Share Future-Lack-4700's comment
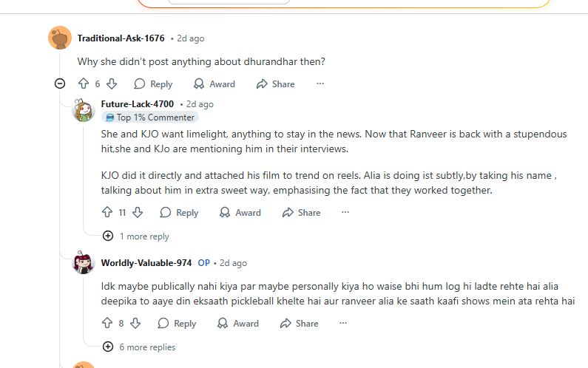588x368 pixels. (x=302, y=213)
